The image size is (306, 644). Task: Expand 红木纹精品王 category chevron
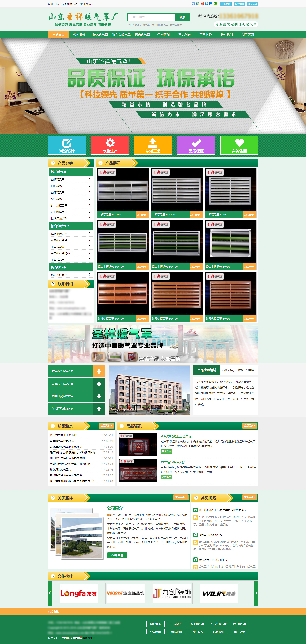click(x=90, y=205)
